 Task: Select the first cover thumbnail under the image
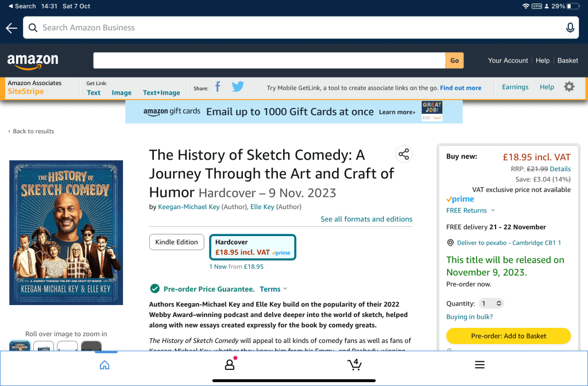[20, 346]
